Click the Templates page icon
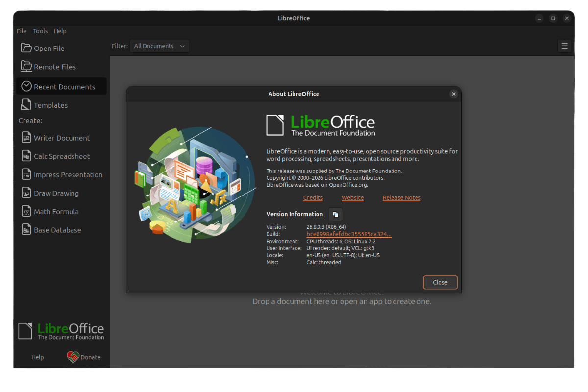Image resolution: width=588 pixels, height=392 pixels. pyautogui.click(x=26, y=105)
